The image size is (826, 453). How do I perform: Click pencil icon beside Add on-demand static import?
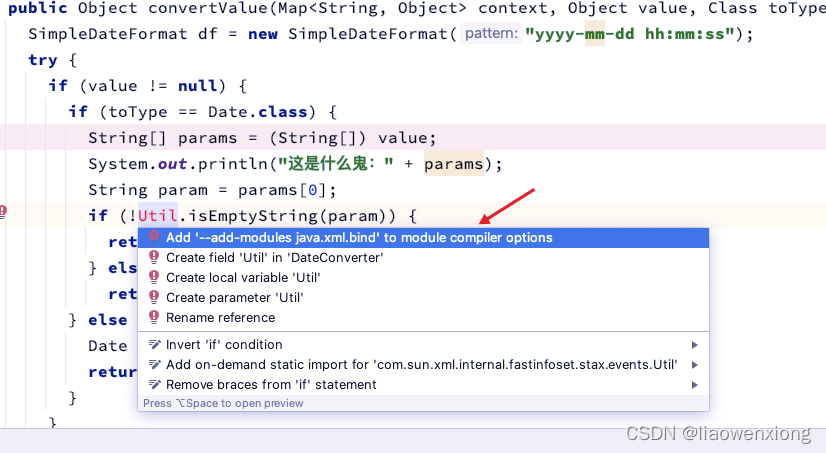click(154, 365)
